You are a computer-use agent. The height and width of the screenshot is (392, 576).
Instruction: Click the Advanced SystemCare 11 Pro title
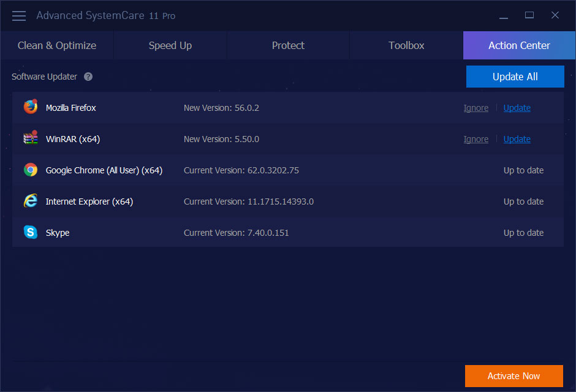106,15
